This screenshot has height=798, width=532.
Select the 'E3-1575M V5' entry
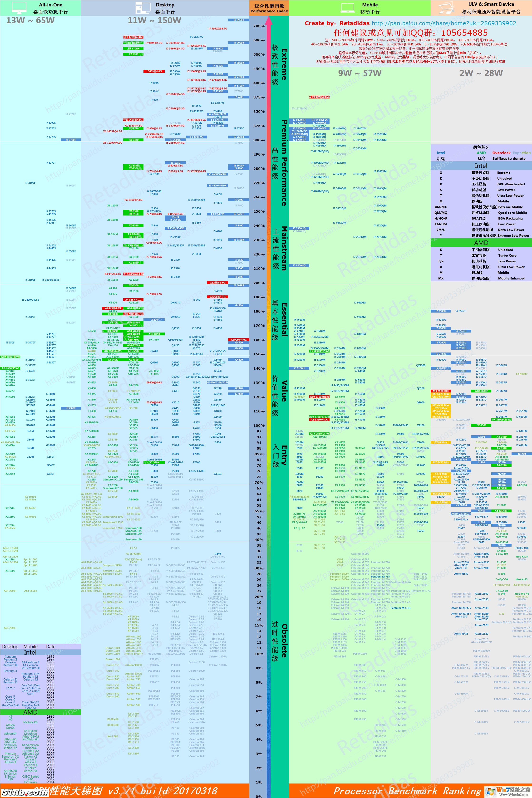(299, 108)
